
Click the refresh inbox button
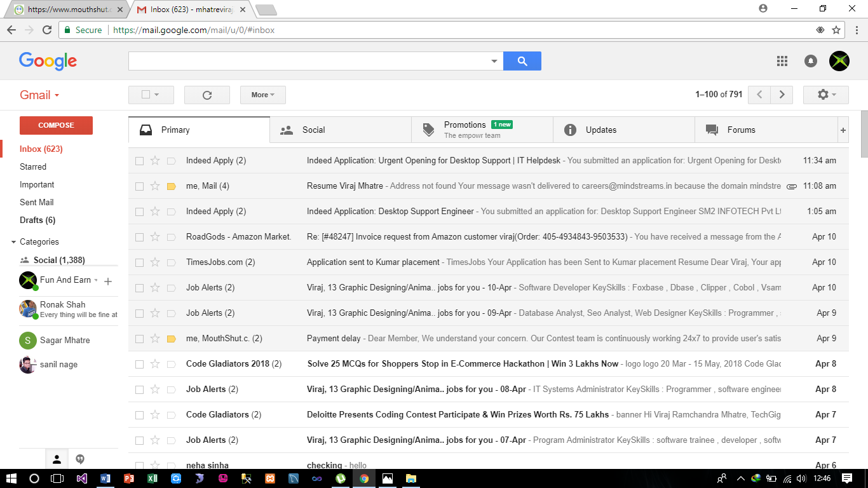(x=207, y=95)
